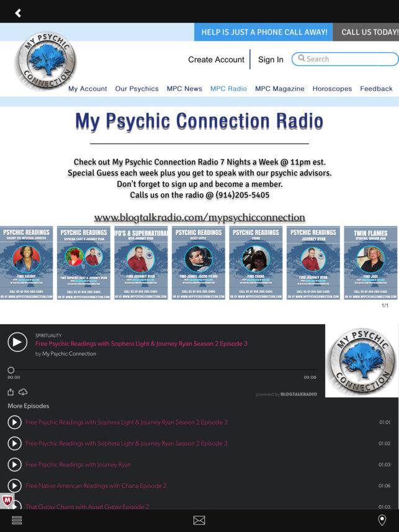Click the 1/1 gallery page indicator

[x=385, y=305]
